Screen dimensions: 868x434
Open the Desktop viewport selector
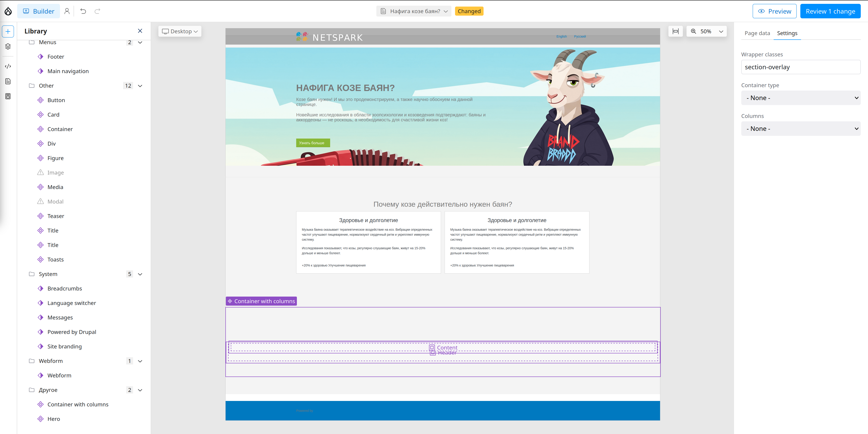pos(180,31)
